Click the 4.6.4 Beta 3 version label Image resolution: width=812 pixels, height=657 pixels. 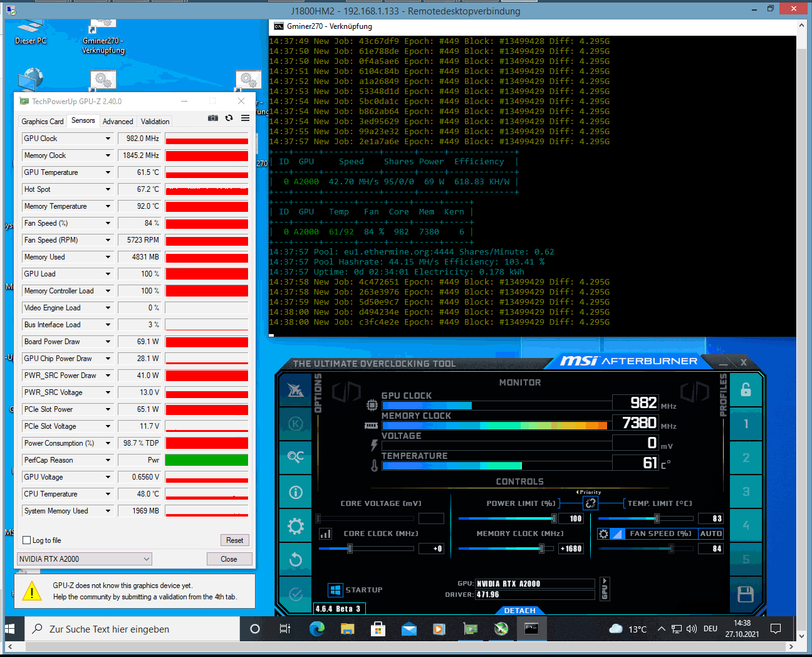[x=338, y=609]
